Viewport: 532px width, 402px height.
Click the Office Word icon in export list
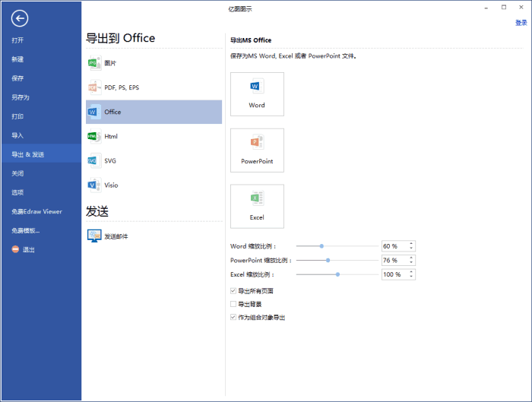tap(94, 112)
